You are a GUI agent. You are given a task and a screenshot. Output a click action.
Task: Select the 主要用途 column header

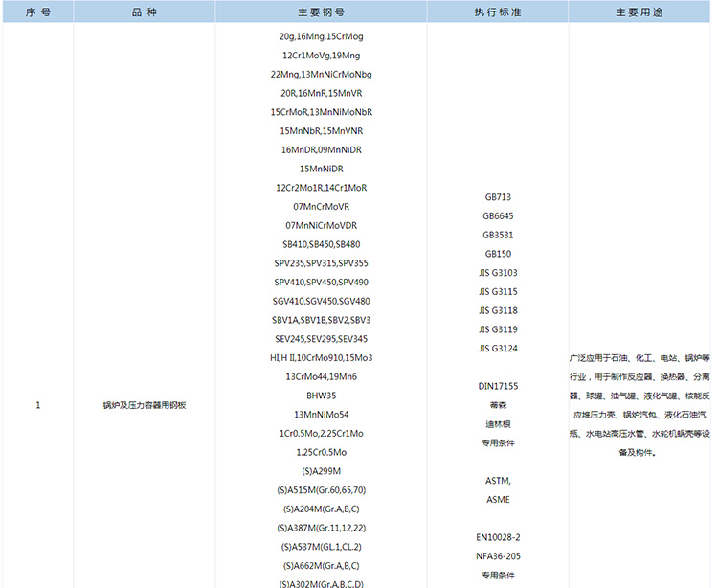(639, 12)
